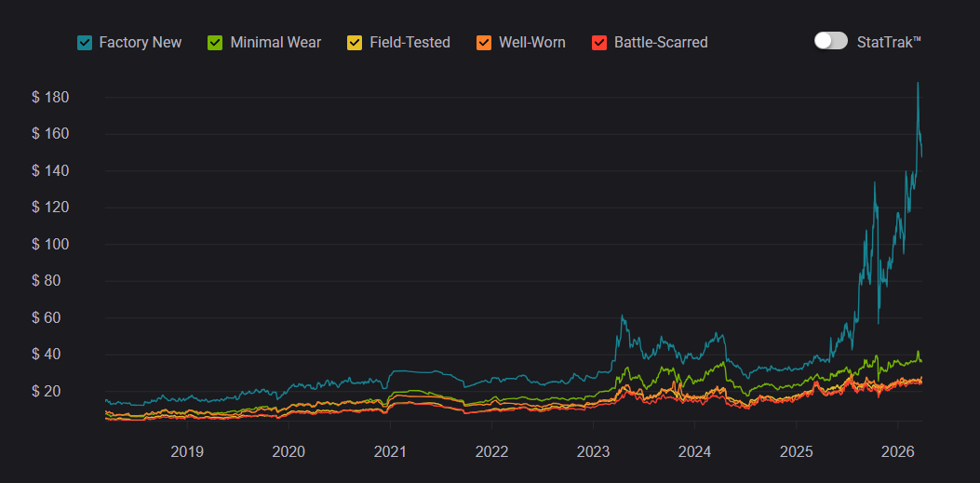The height and width of the screenshot is (483, 980).
Task: Click the StatTrak™ label text
Action: point(889,42)
